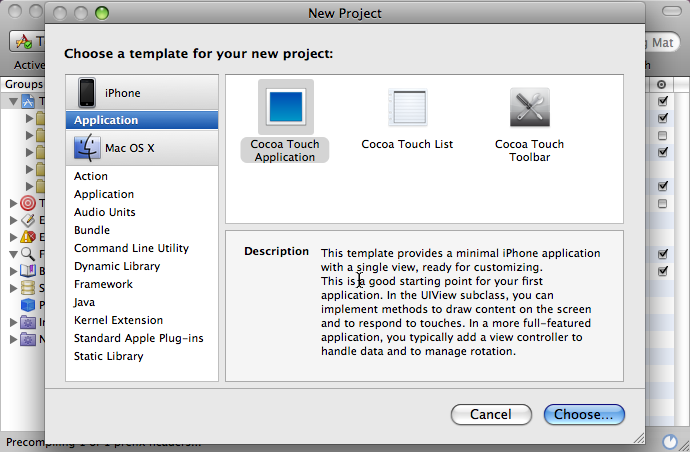Click the dialog resize grip corner
This screenshot has height=452, width=690.
point(639,437)
